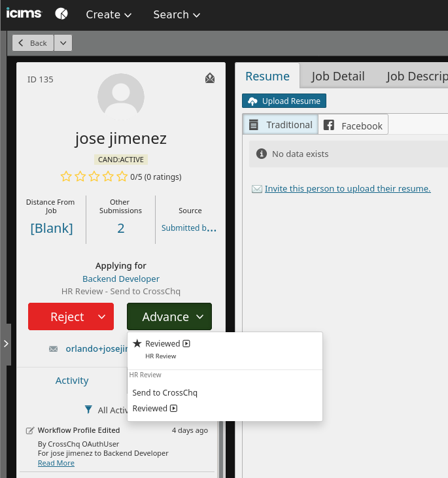Click Invite this person to upload resume
448x478 pixels.
tap(347, 189)
